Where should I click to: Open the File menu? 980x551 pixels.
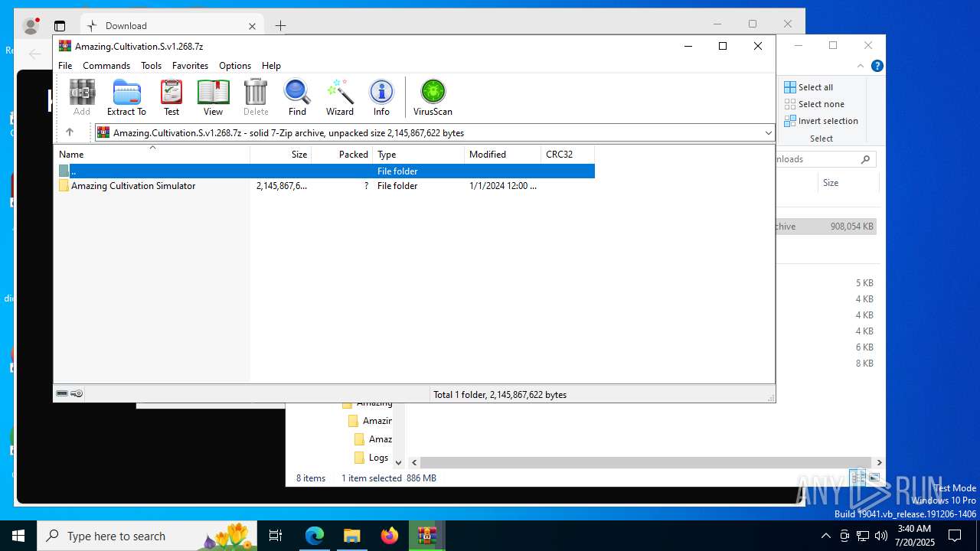[x=65, y=66]
